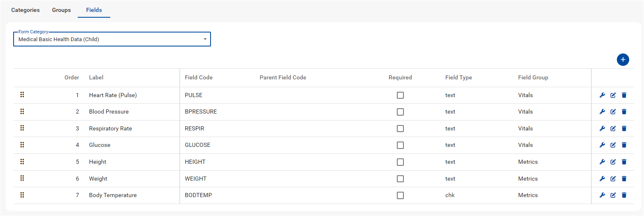Open the Groups tab
Viewport: 644px width, 216px height.
click(x=61, y=10)
